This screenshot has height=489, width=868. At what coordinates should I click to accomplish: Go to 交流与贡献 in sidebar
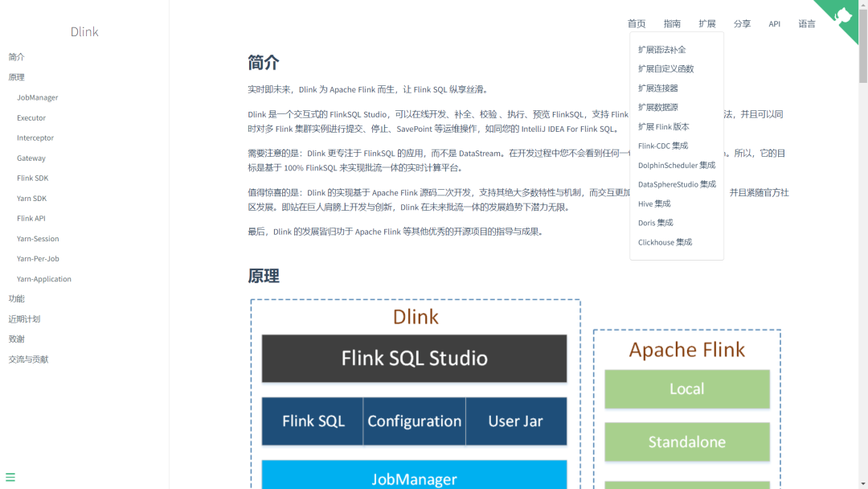tap(28, 360)
